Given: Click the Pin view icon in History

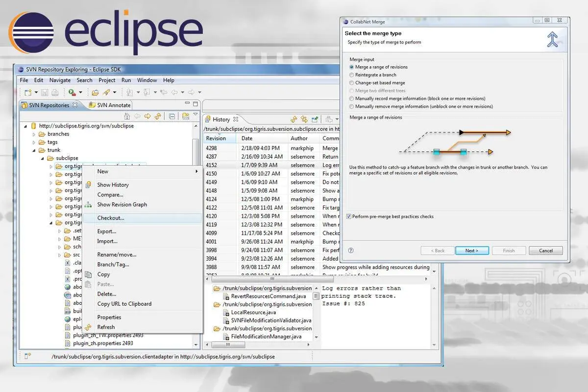Looking at the screenshot, I should click(315, 119).
